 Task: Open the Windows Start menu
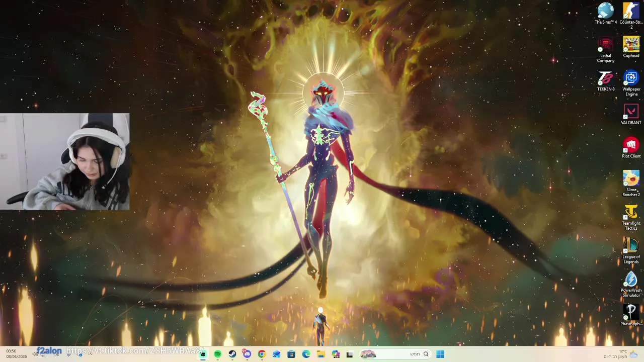[x=440, y=354]
